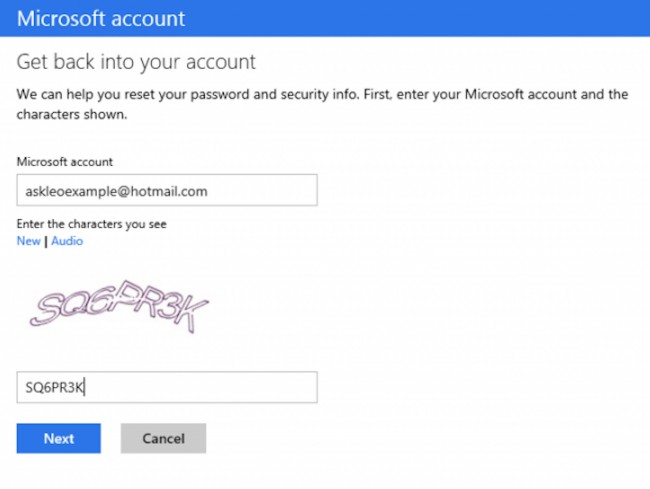The height and width of the screenshot is (489, 650).
Task: Request a new CAPTCHA with New link
Action: click(28, 241)
